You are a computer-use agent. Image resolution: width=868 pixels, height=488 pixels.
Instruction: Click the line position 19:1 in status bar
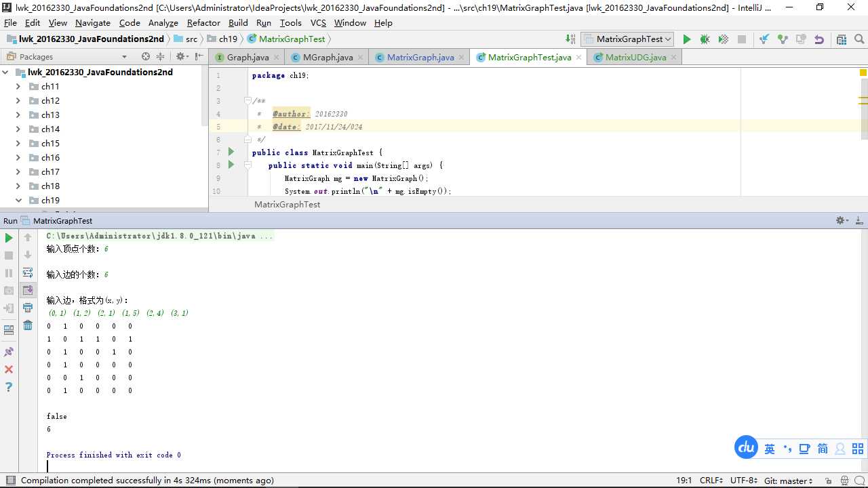(x=684, y=481)
